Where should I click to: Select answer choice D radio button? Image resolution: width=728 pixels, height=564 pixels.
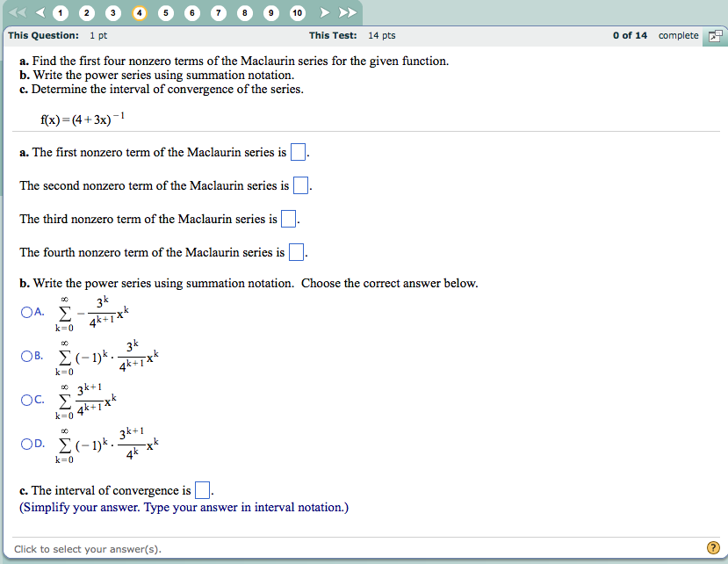[x=28, y=445]
